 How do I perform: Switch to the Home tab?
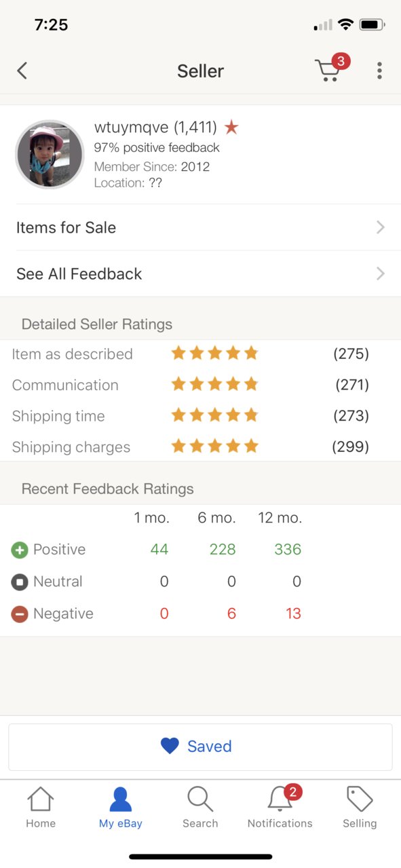pos(41,808)
